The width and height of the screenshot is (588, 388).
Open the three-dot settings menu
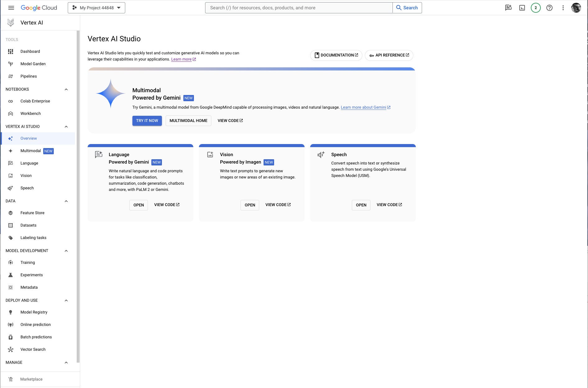(563, 8)
